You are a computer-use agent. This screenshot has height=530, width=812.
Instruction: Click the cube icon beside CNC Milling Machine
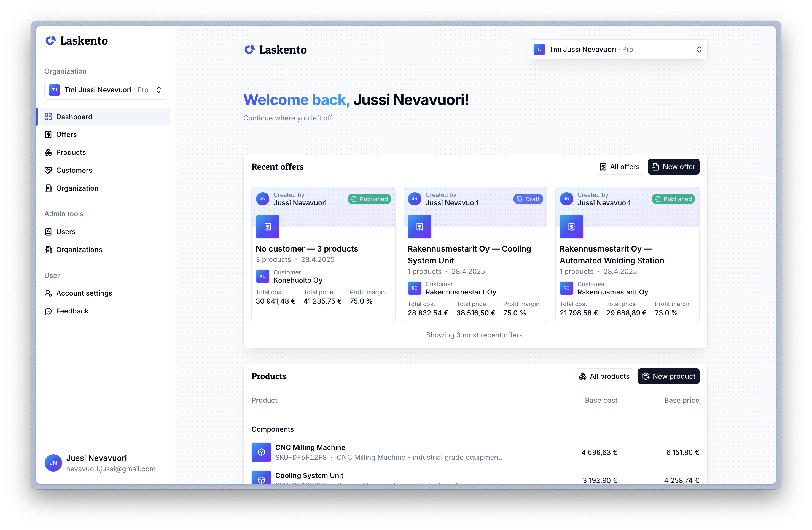coord(261,452)
